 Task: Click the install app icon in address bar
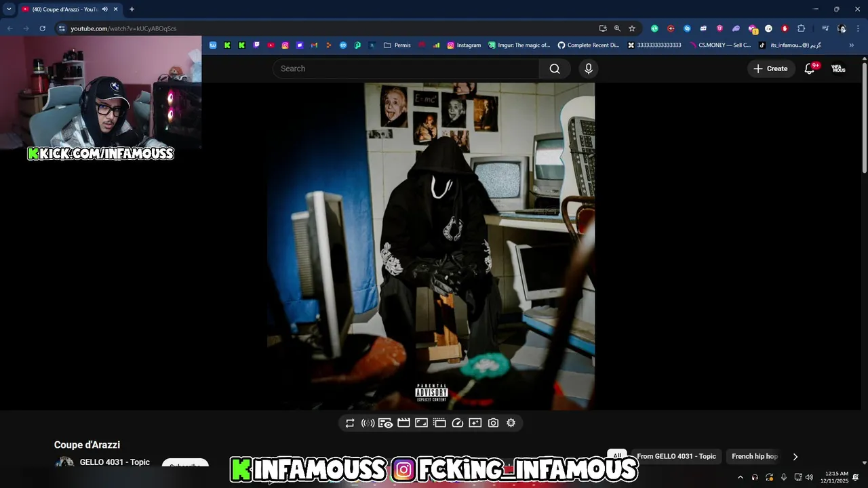(x=602, y=28)
